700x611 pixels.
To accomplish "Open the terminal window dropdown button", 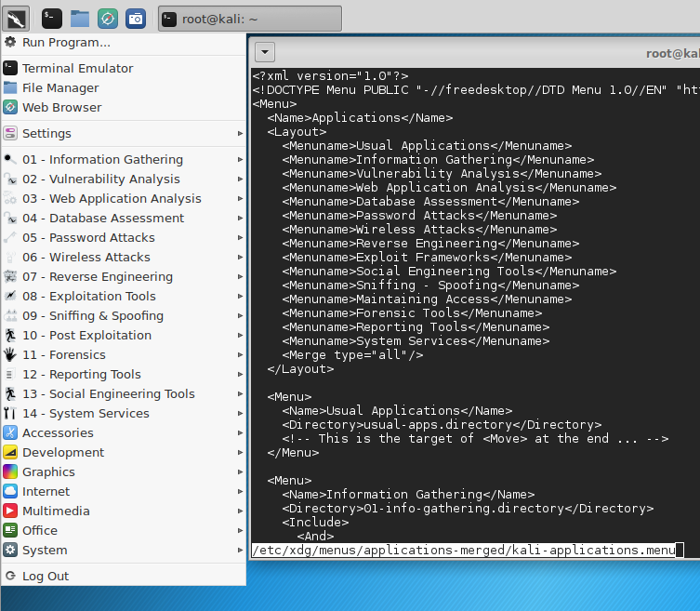I will [x=264, y=53].
